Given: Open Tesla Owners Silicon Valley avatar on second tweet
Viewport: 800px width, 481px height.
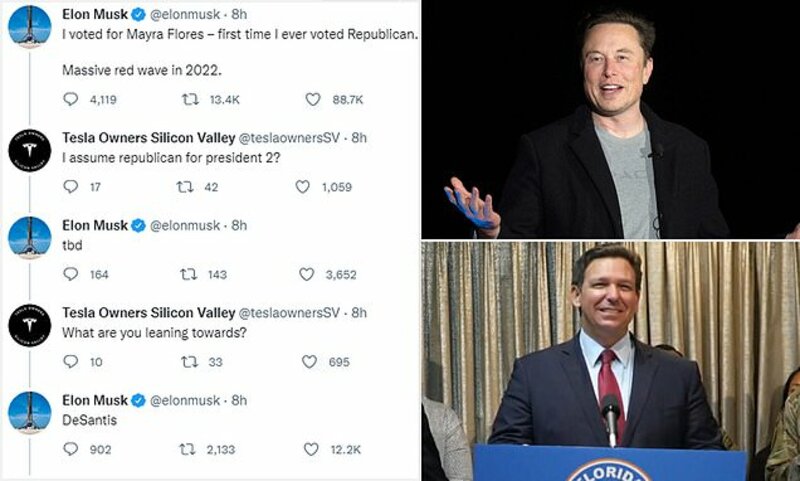Looking at the screenshot, I should [30, 150].
